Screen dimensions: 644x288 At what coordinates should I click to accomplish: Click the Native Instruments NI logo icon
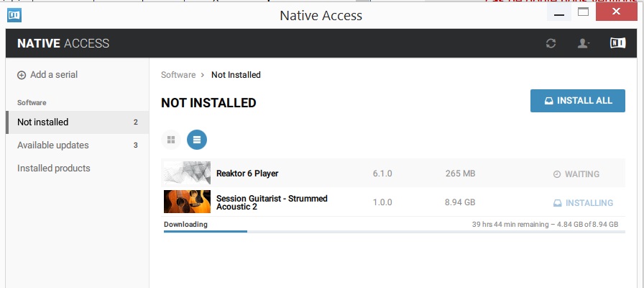pos(617,42)
